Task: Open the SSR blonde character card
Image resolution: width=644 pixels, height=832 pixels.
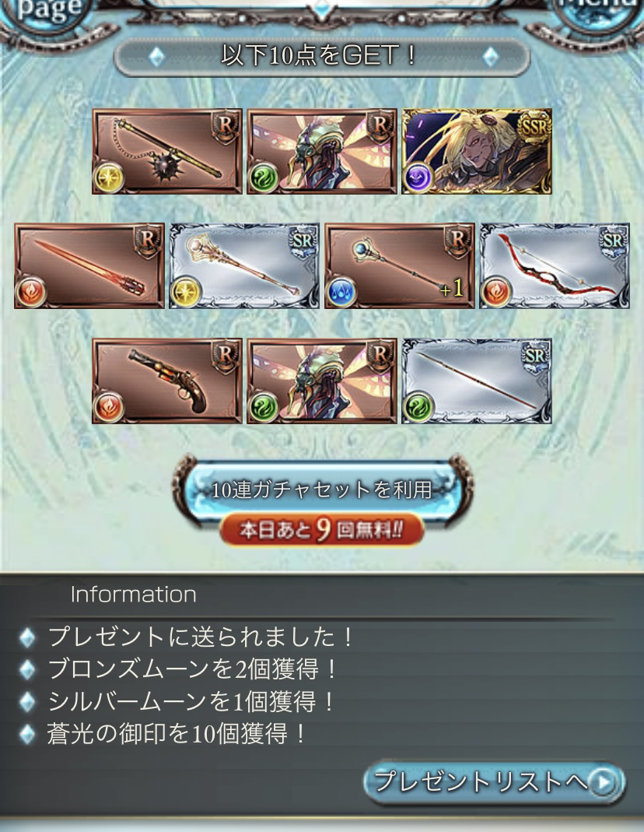Action: (x=477, y=151)
